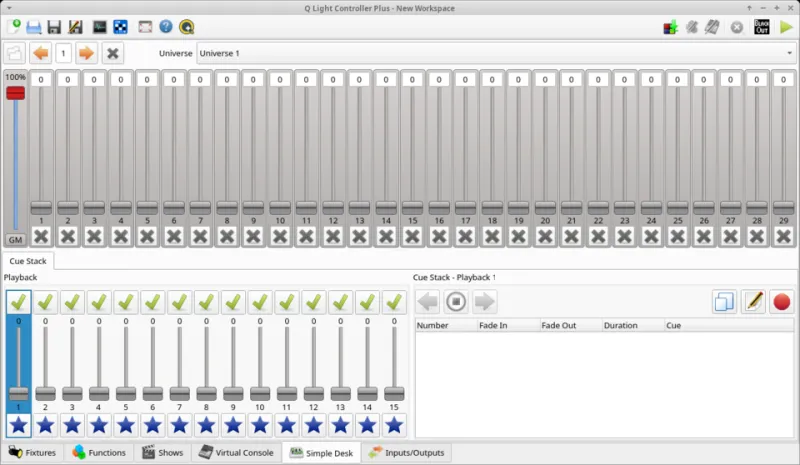Image resolution: width=800 pixels, height=465 pixels.
Task: Select playback 11 checkmark
Action: coord(287,302)
